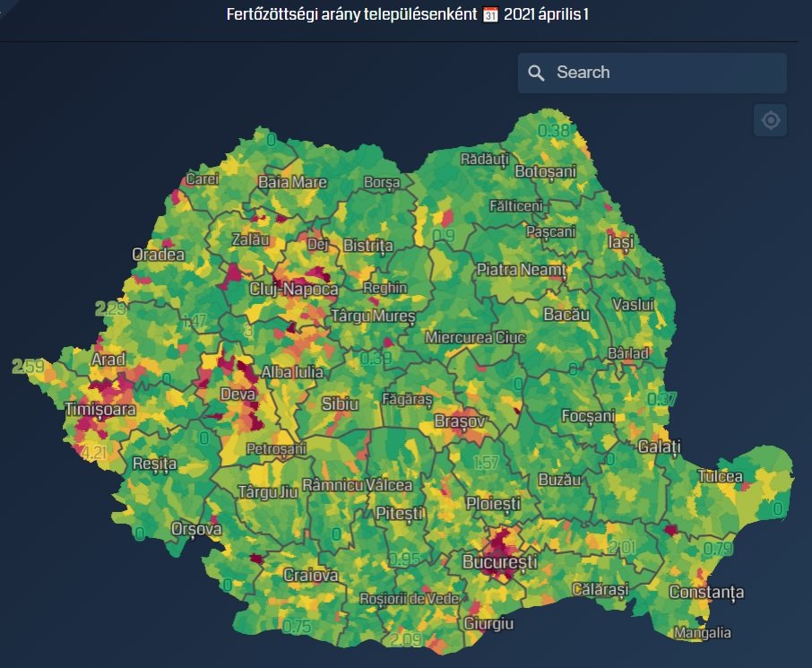The width and height of the screenshot is (812, 668).
Task: Select Craiova on the map
Action: tap(311, 575)
